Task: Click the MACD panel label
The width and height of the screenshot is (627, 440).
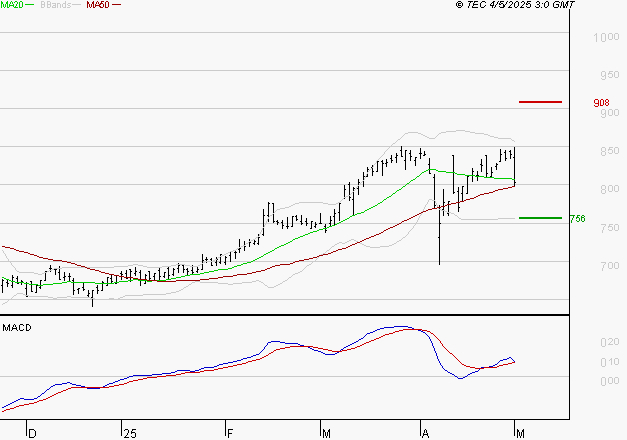Action: (x=17, y=328)
